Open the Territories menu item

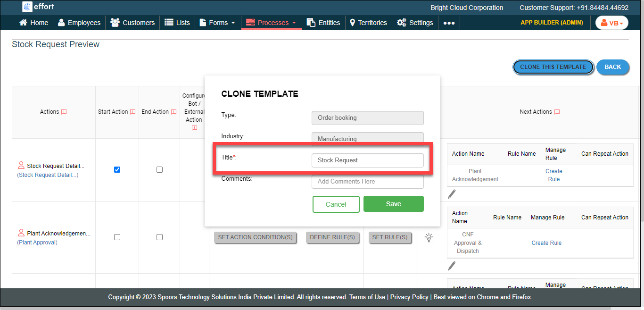click(x=368, y=23)
